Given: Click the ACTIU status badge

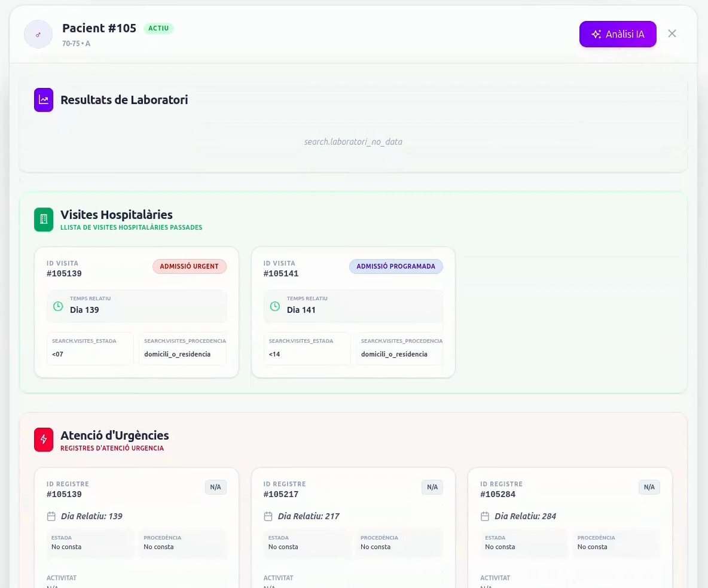Looking at the screenshot, I should [x=158, y=28].
